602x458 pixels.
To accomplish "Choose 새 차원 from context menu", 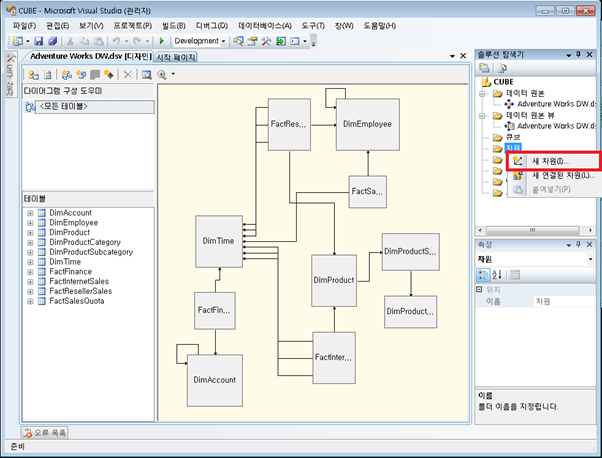I will 553,161.
